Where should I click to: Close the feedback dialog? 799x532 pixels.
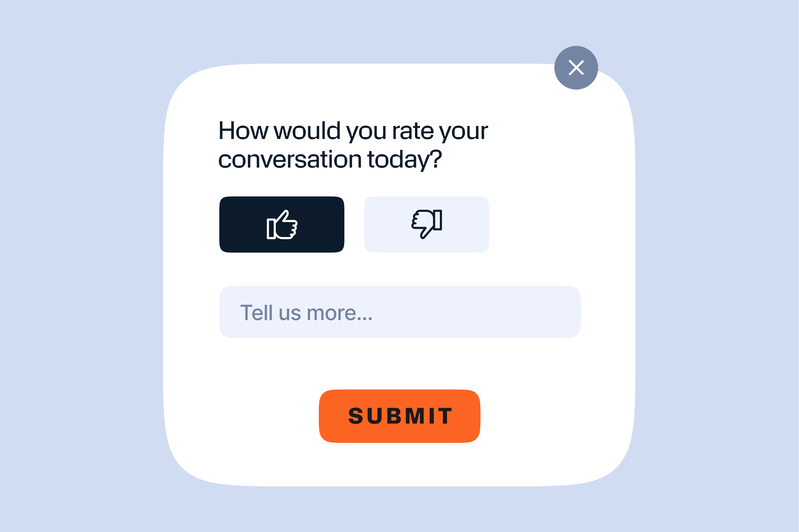click(x=576, y=67)
